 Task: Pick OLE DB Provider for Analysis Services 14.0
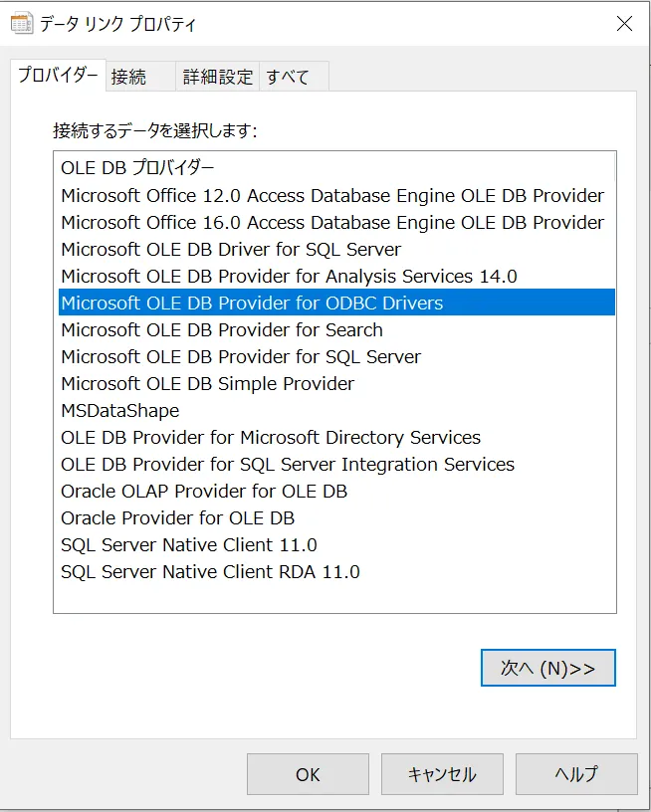point(289,277)
